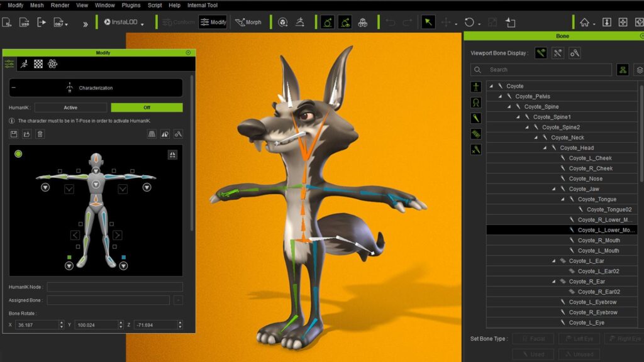Click the checkerboard texture icon in the Modify panel
This screenshot has width=644, height=362.
tap(38, 64)
